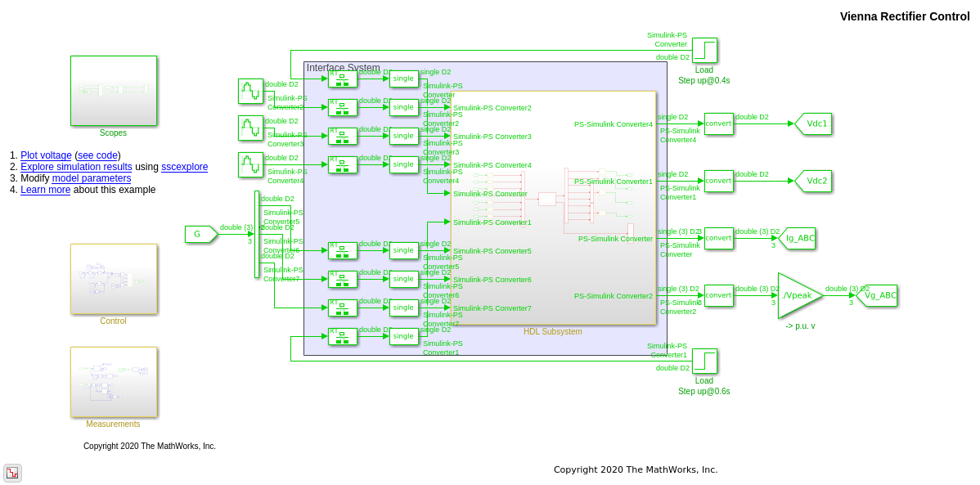980x485 pixels.
Task: Select single block in Simulink-PS Converter6 row
Action: pos(404,280)
